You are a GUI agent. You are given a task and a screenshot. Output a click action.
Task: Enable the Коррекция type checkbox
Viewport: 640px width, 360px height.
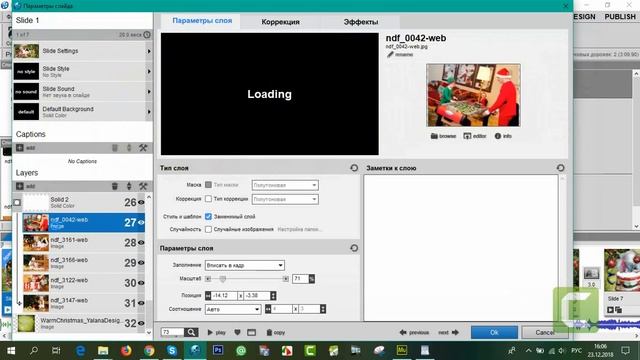pyautogui.click(x=208, y=199)
